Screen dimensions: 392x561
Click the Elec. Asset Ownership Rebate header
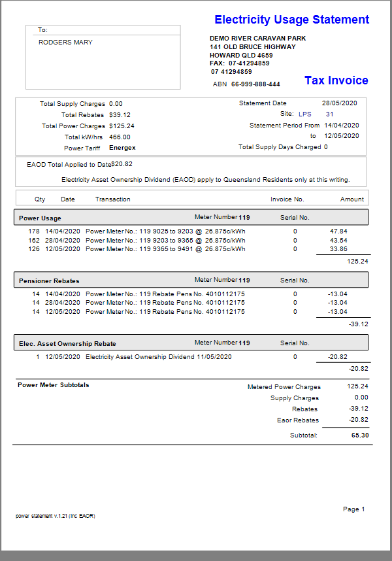click(x=68, y=343)
